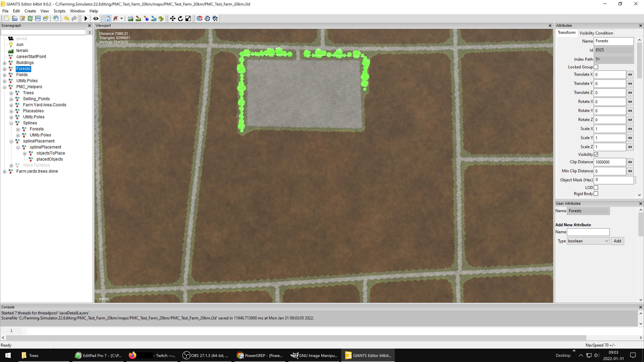Toggle the eye visibility icon in toolbar
This screenshot has width=644, height=362.
pyautogui.click(x=95, y=18)
